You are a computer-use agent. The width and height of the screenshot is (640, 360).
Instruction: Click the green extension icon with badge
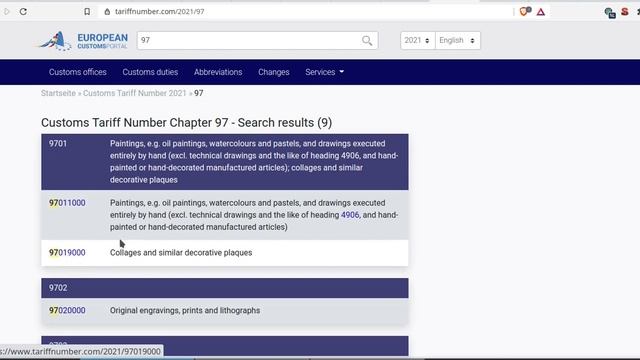tap(610, 13)
